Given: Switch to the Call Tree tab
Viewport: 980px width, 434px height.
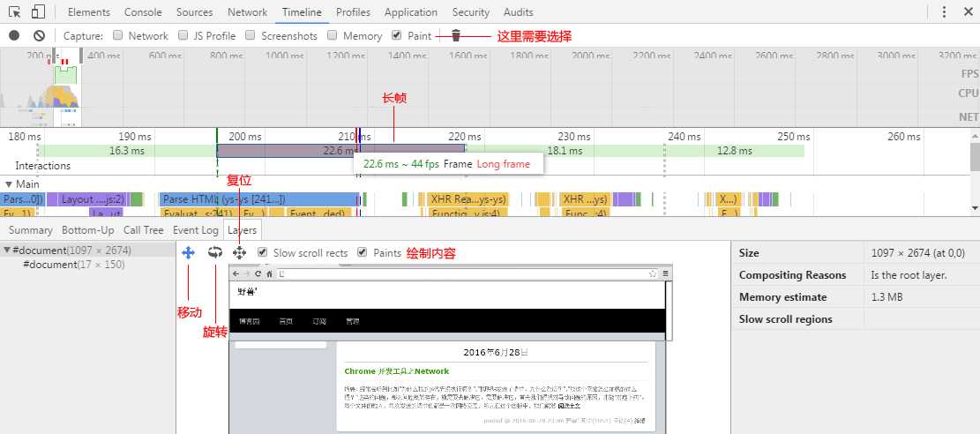Looking at the screenshot, I should click(x=143, y=230).
